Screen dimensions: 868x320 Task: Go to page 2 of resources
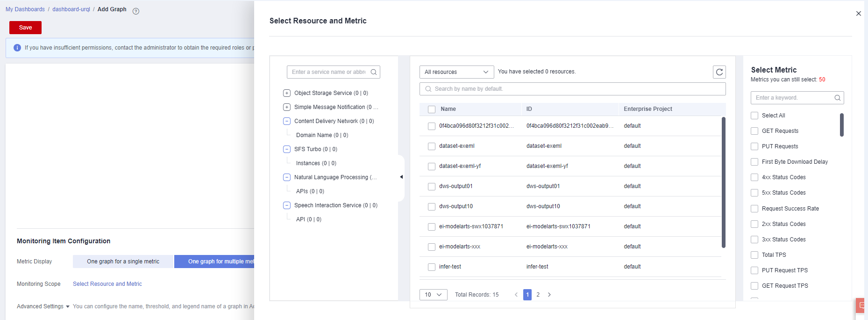click(x=538, y=295)
